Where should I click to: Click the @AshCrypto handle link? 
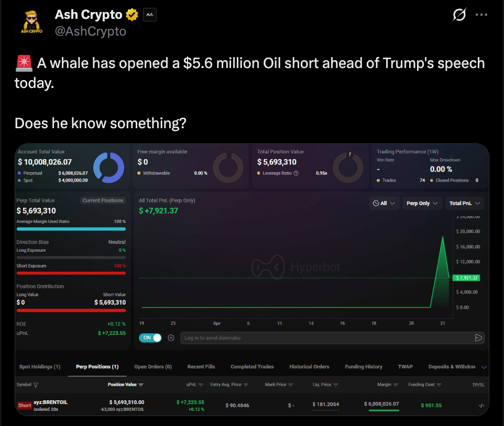pos(91,31)
